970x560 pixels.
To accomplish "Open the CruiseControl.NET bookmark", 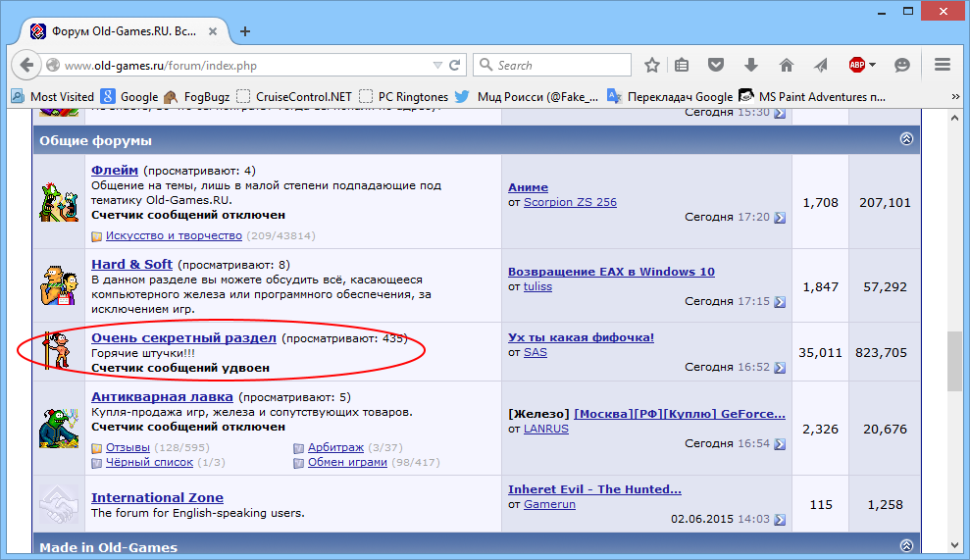I will (294, 96).
